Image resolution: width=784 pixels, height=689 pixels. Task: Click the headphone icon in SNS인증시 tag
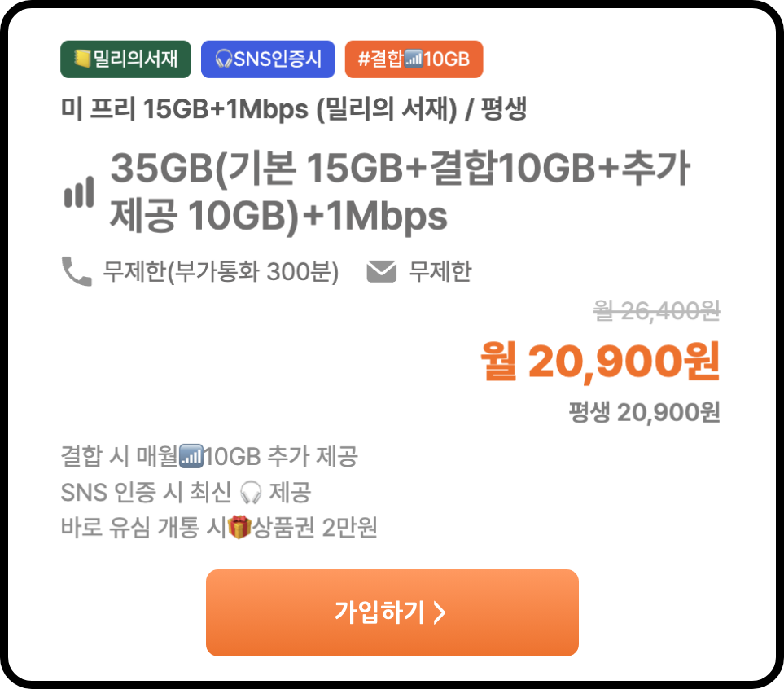(x=224, y=59)
